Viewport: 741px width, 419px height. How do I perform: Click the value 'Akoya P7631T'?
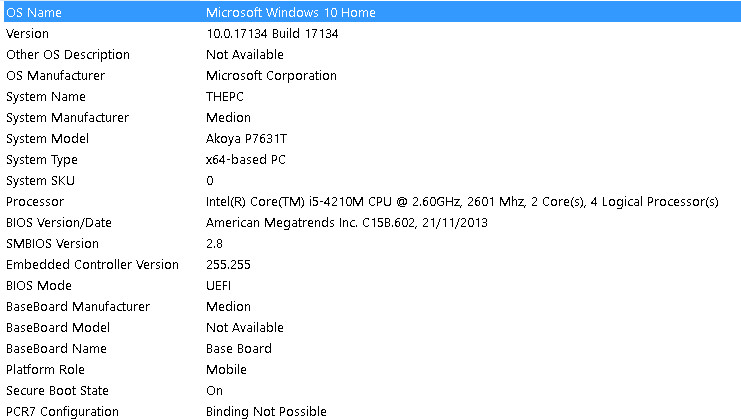pyautogui.click(x=246, y=139)
